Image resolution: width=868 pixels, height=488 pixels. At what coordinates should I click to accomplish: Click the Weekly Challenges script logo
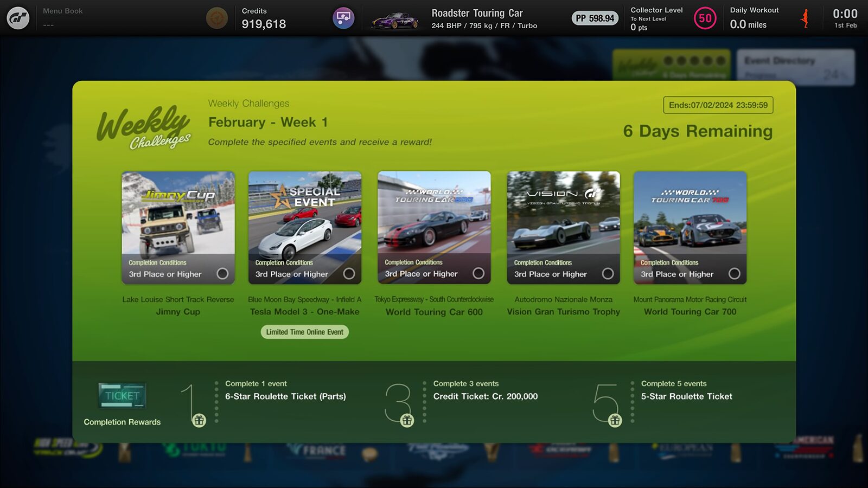coord(144,128)
